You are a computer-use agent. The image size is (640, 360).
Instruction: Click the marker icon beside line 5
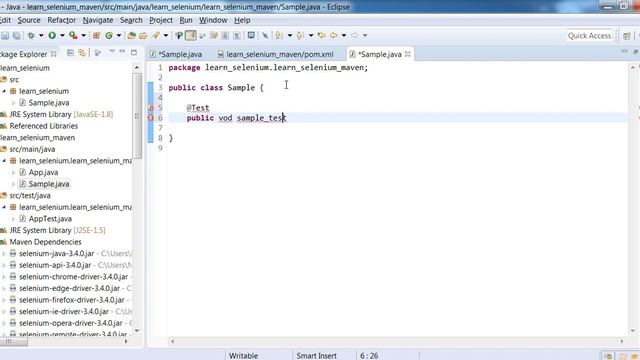coord(151,108)
